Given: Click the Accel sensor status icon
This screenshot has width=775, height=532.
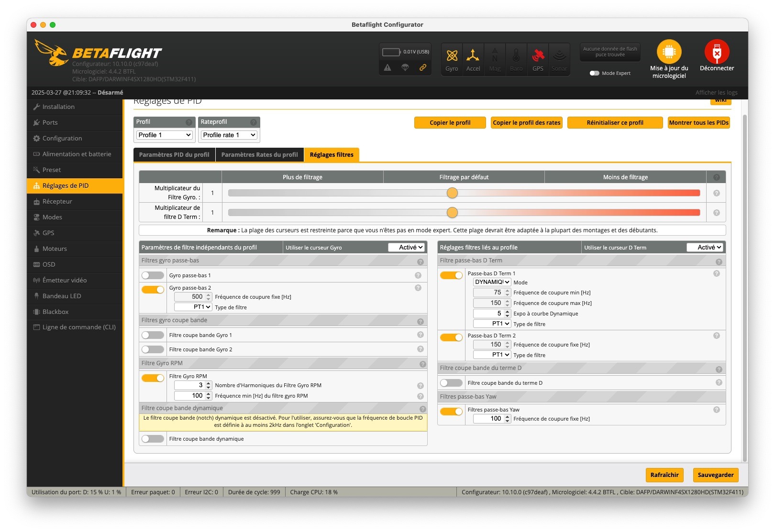Looking at the screenshot, I should pos(473,59).
